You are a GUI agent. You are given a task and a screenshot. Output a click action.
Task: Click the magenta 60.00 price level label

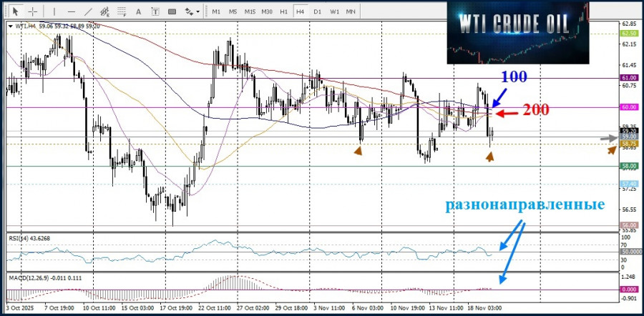tap(629, 107)
